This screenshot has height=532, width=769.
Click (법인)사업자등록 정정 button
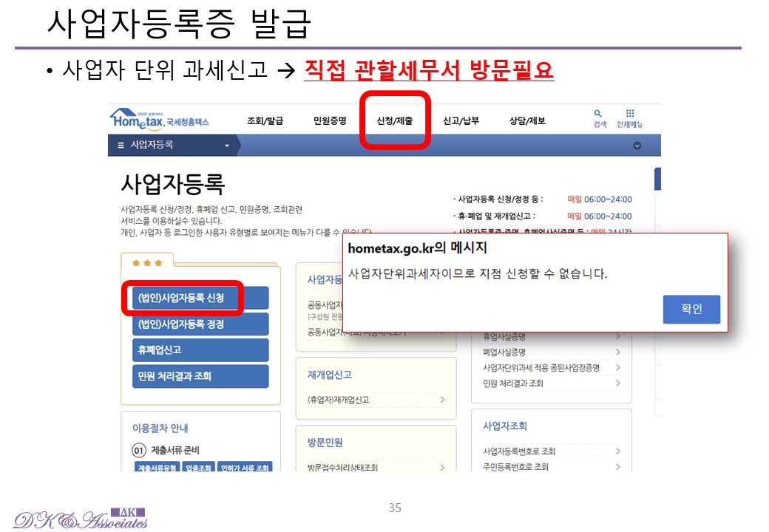(x=200, y=324)
